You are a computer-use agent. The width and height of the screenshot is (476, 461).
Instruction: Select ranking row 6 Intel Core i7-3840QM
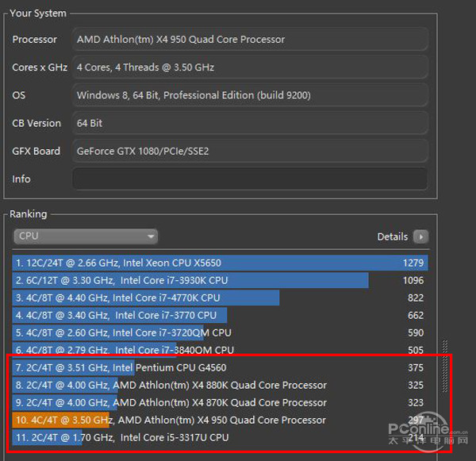tap(220, 350)
